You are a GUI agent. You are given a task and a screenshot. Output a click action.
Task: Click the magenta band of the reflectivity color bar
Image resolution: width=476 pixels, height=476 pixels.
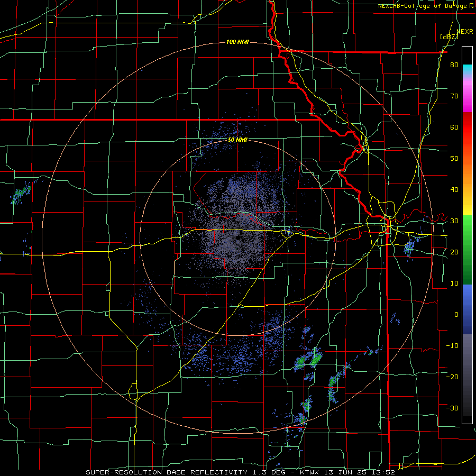pyautogui.click(x=467, y=96)
